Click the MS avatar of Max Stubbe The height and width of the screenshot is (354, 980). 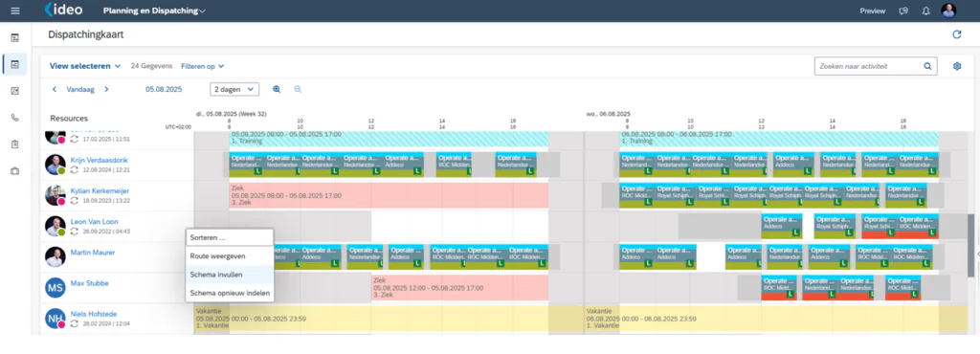tap(55, 288)
